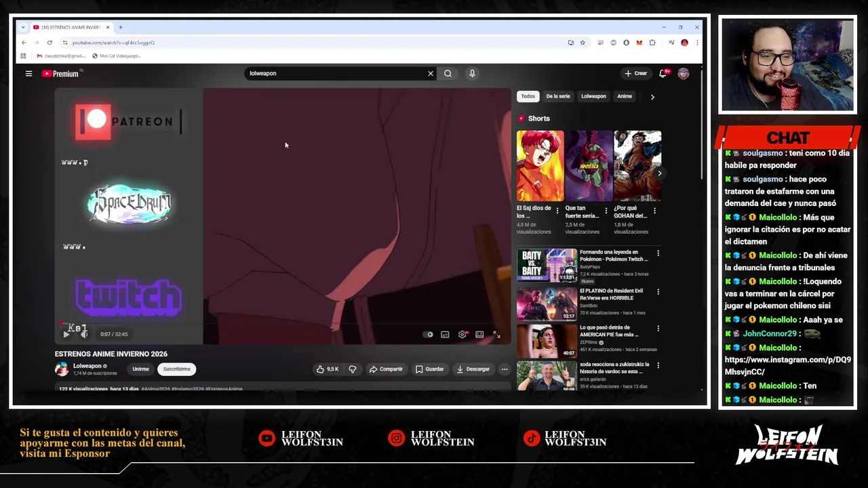
Task: Toggle subtitles in the video player
Action: [445, 334]
